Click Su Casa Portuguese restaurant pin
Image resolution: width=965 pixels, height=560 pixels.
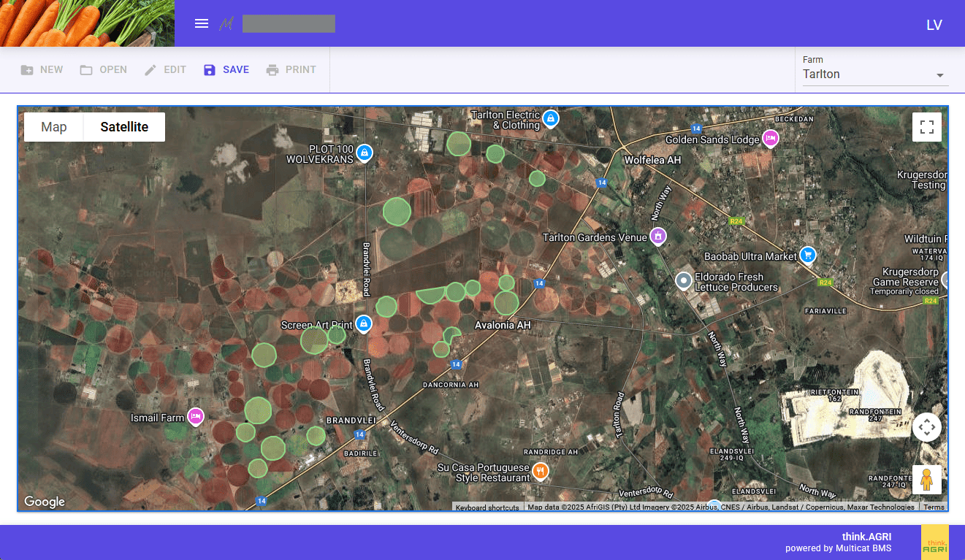click(541, 471)
